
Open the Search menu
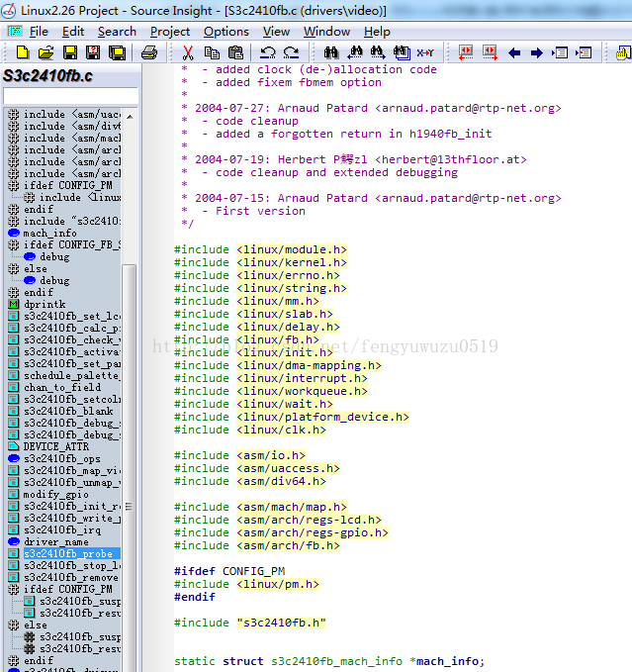pos(117,32)
